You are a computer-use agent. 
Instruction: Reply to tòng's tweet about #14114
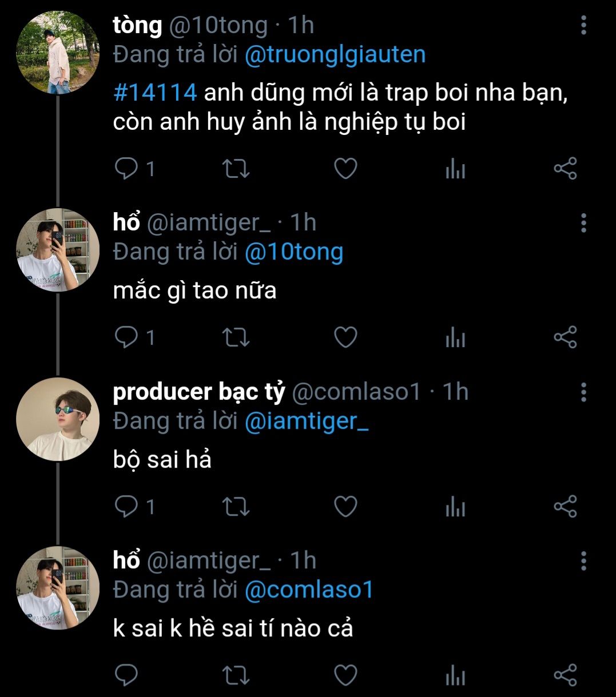click(127, 169)
